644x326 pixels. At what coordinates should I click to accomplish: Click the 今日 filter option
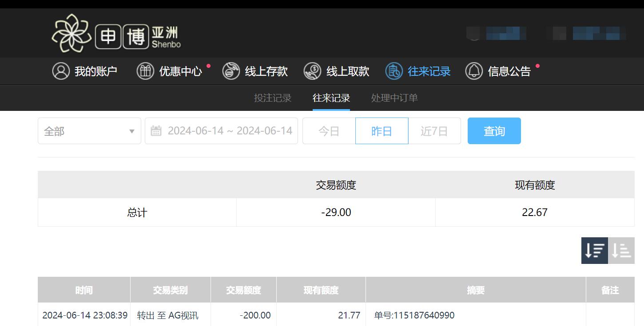[x=329, y=130]
